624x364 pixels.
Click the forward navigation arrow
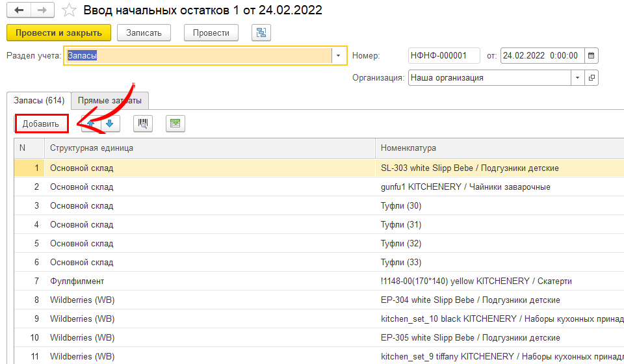pos(42,10)
